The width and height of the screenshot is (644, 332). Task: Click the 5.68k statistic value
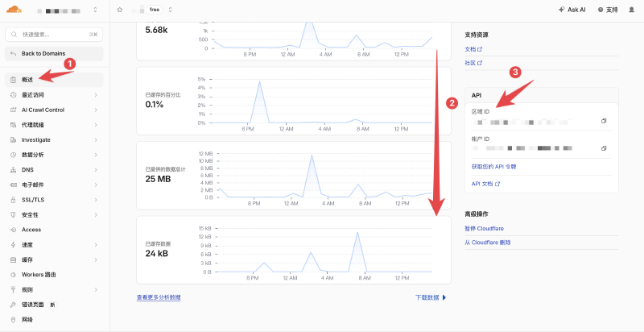(156, 31)
